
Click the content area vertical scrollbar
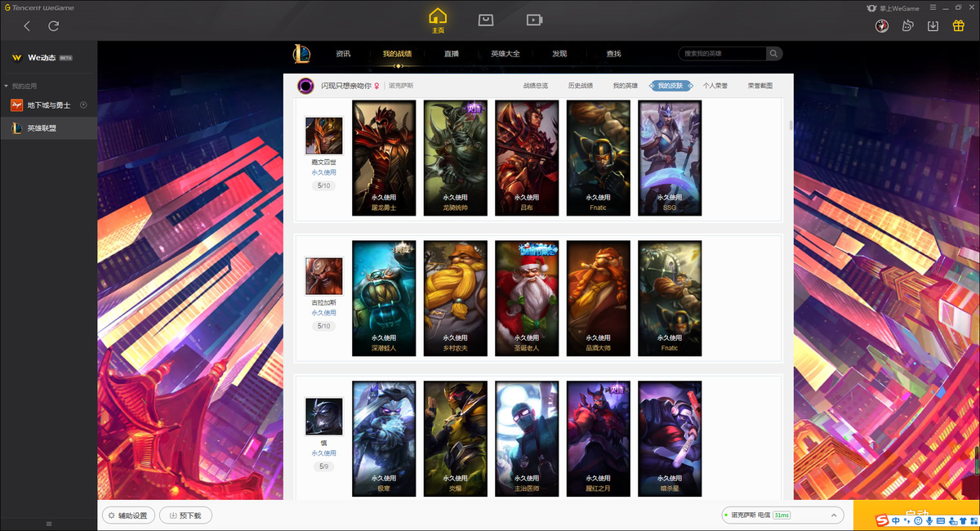coord(791,125)
